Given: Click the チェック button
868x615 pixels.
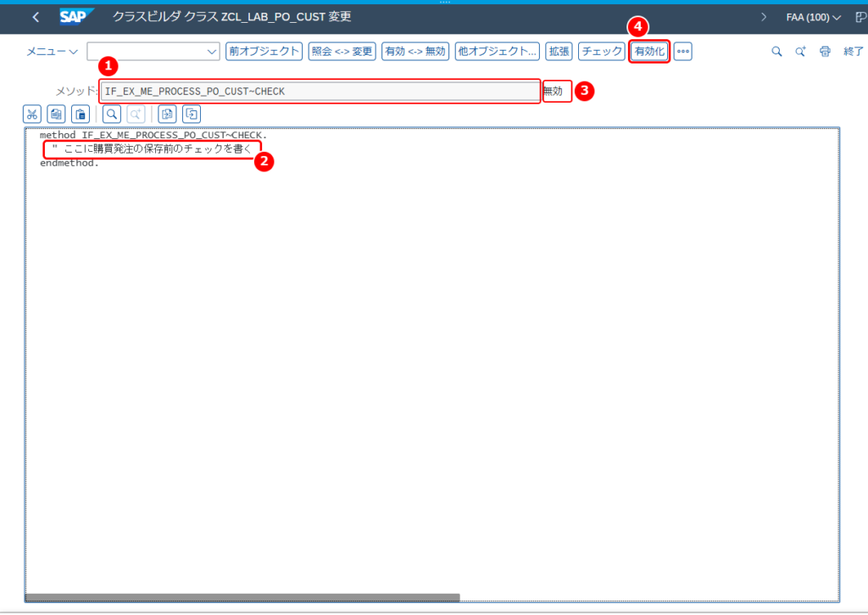Looking at the screenshot, I should [602, 52].
